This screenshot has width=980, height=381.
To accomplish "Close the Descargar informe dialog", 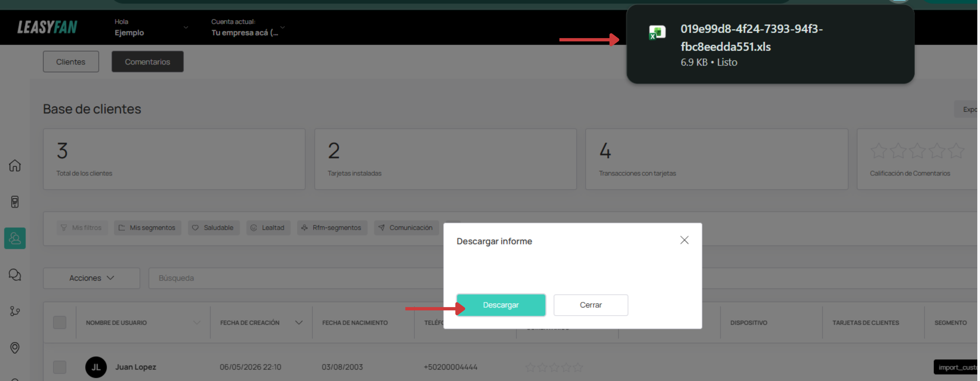I will [684, 240].
